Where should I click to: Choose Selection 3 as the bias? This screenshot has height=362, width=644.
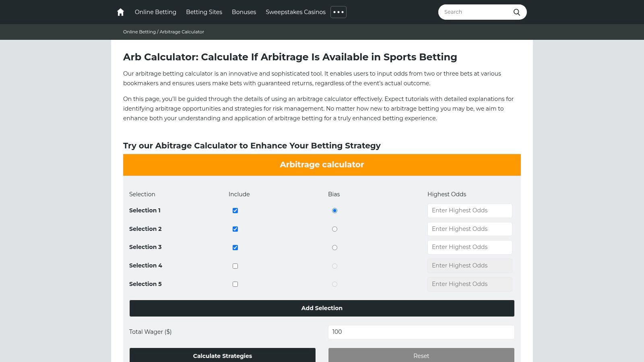point(334,248)
